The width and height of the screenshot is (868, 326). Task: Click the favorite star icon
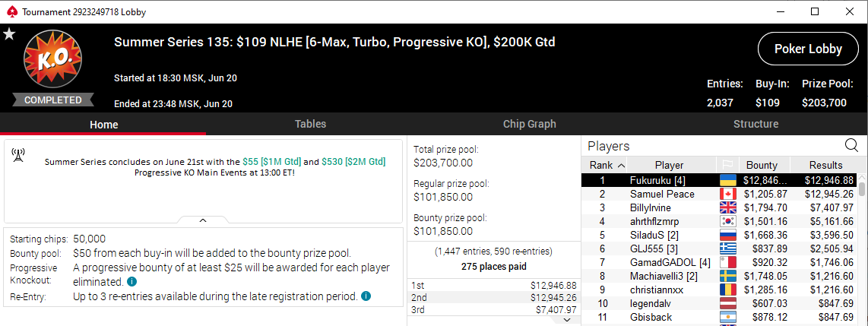9,34
